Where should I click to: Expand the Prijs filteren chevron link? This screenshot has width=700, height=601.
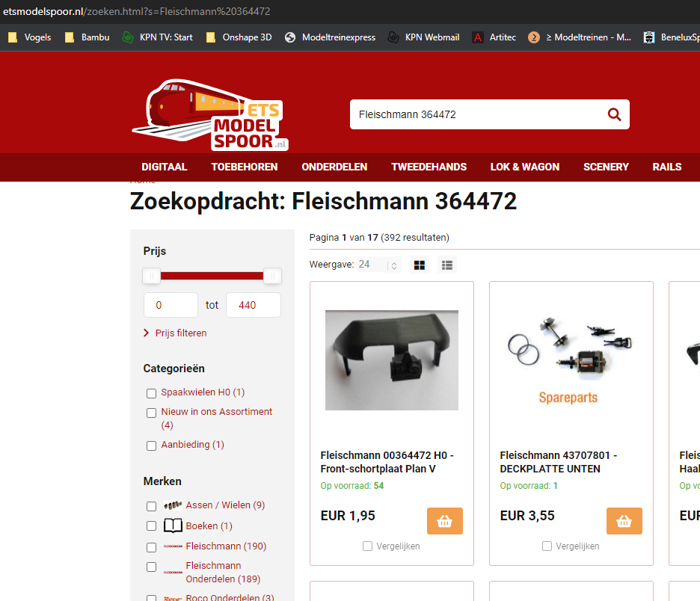tap(175, 333)
